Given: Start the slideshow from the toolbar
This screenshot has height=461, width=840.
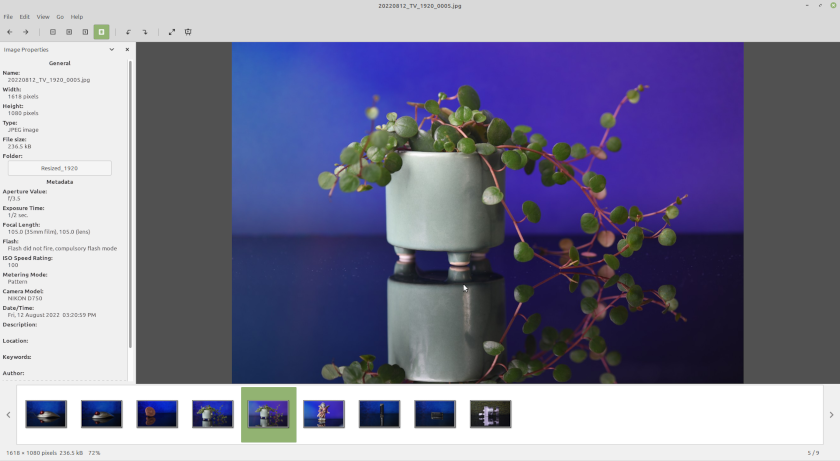Looking at the screenshot, I should tap(188, 32).
